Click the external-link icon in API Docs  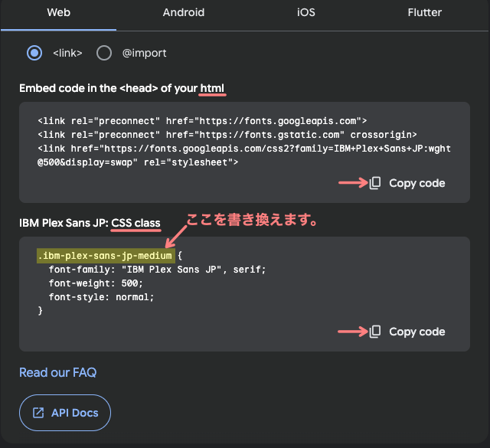(x=38, y=413)
